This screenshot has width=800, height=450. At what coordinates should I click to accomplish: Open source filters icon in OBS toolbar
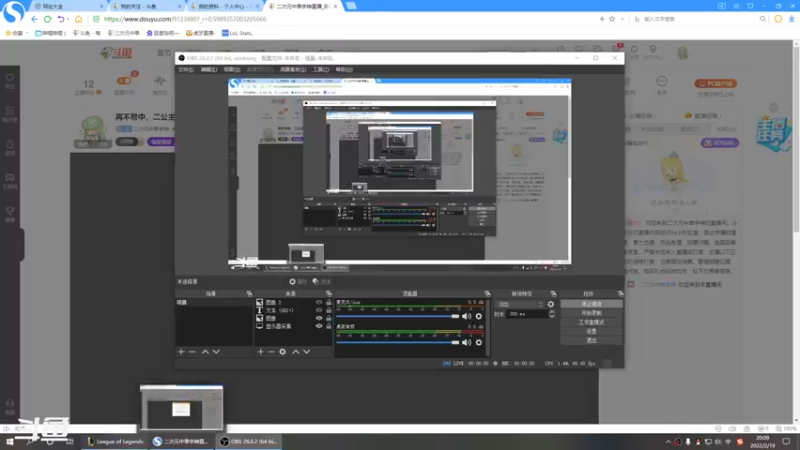click(316, 282)
